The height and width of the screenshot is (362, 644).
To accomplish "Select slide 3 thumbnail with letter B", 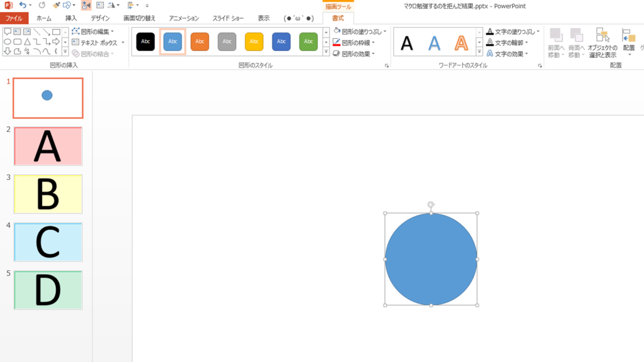I will pos(48,194).
